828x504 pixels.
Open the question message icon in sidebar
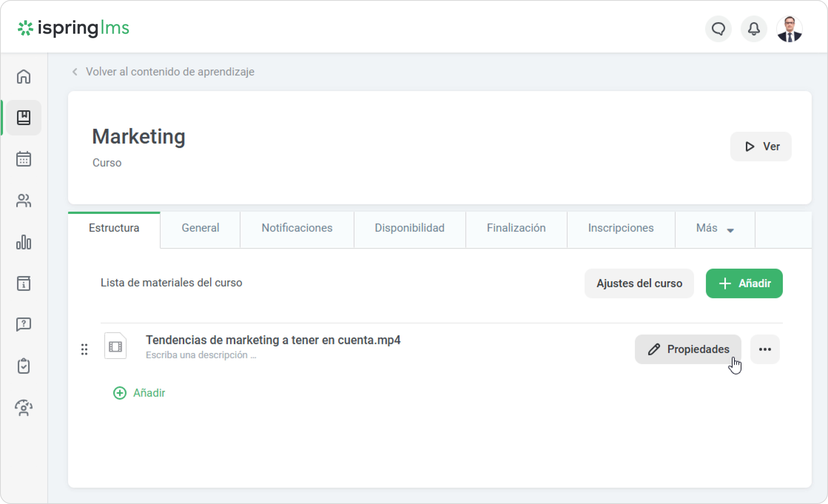coord(23,325)
